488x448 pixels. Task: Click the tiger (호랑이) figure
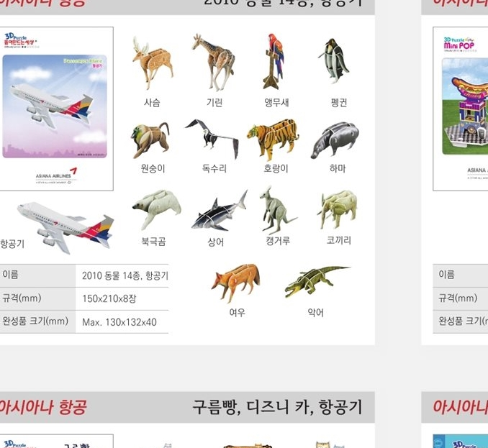(x=273, y=140)
